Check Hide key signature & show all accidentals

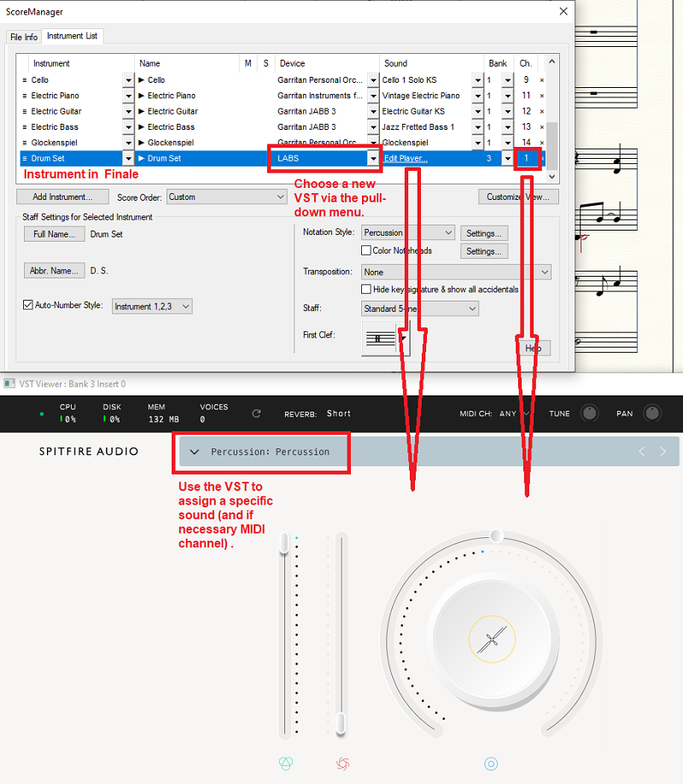(366, 290)
